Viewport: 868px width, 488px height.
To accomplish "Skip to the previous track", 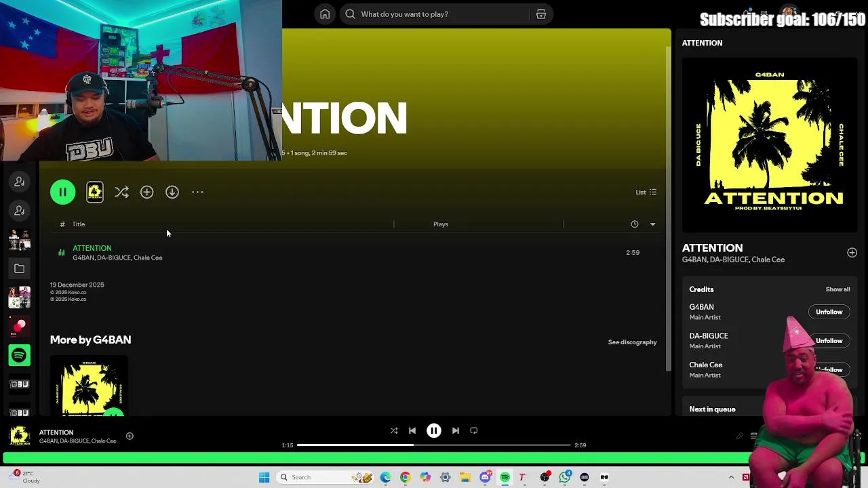I will (412, 431).
